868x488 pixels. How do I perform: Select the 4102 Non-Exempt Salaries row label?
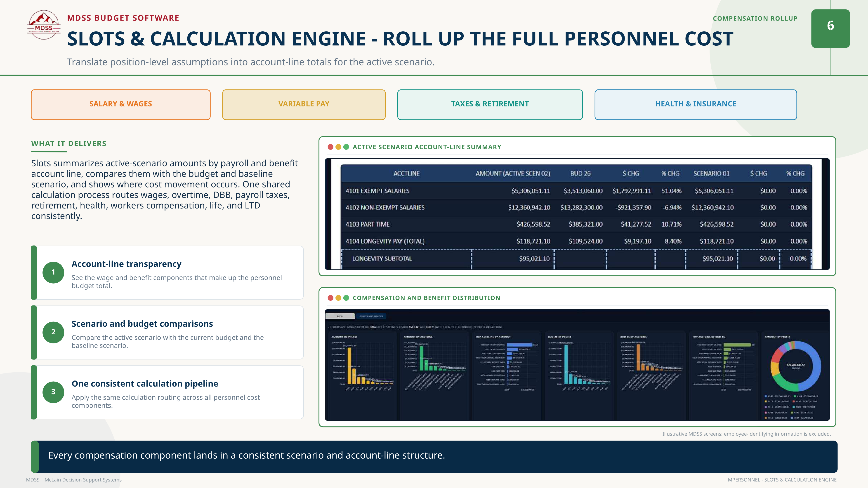[x=385, y=207]
